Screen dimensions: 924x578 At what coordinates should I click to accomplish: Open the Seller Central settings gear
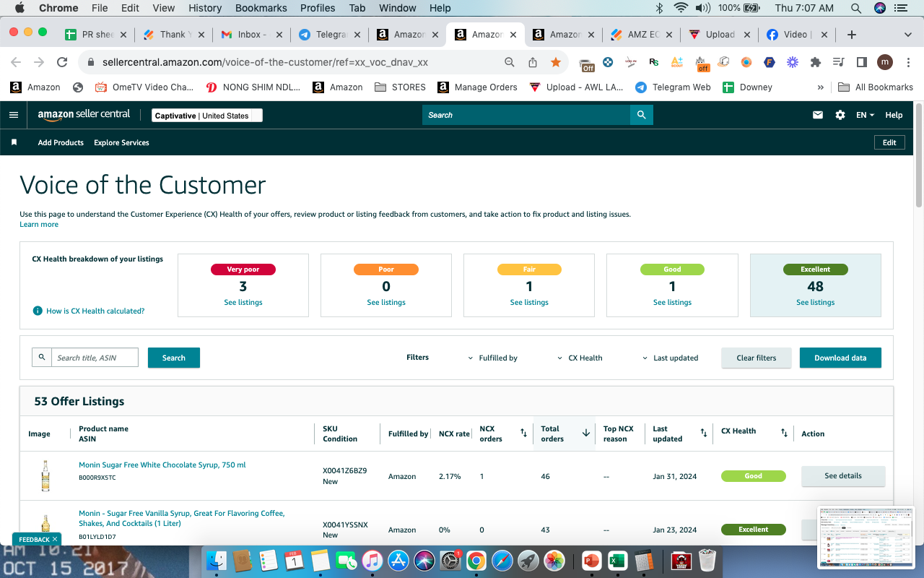tap(840, 115)
